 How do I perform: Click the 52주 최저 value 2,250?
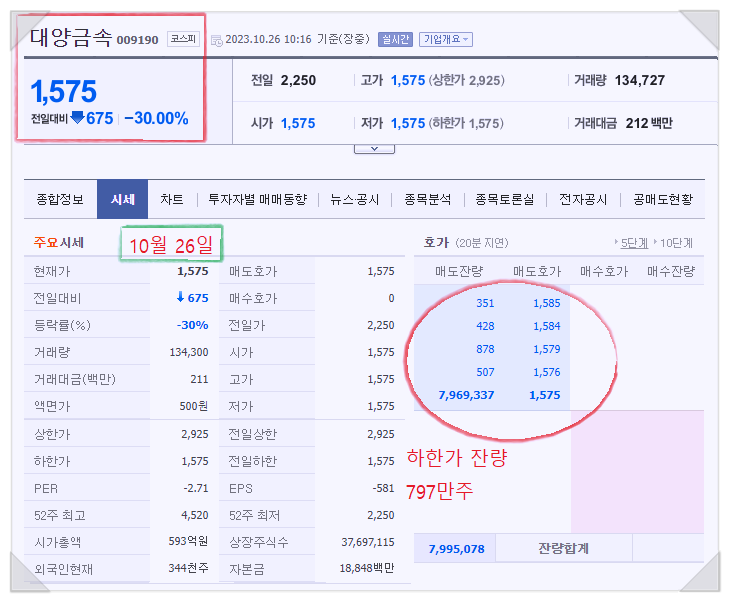[380, 515]
